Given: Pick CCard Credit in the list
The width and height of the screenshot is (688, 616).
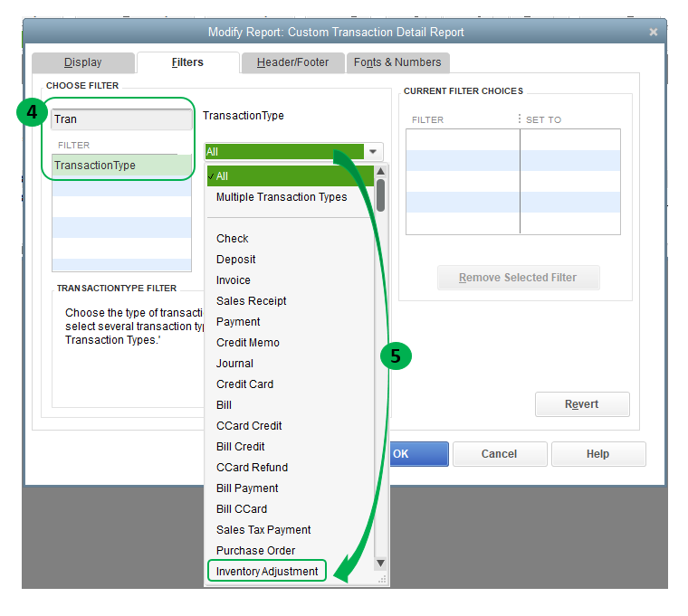Looking at the screenshot, I should [249, 426].
